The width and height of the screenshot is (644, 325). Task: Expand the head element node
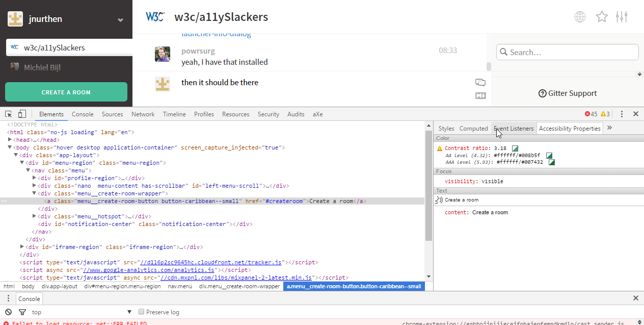click(10, 140)
